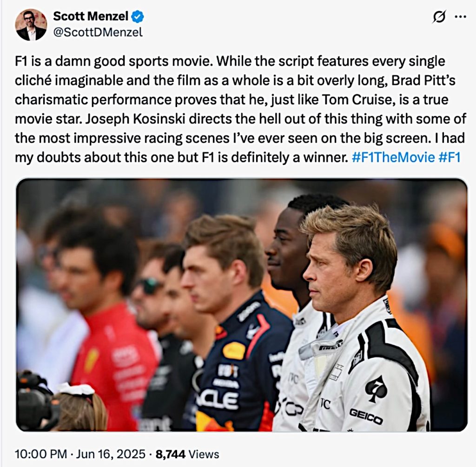Click the Scott Menzel display name

coord(91,16)
